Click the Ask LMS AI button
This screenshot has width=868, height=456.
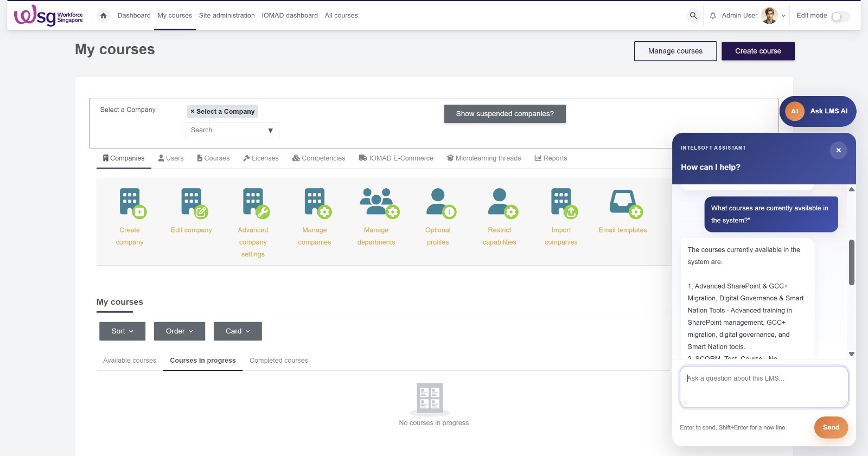click(x=818, y=111)
